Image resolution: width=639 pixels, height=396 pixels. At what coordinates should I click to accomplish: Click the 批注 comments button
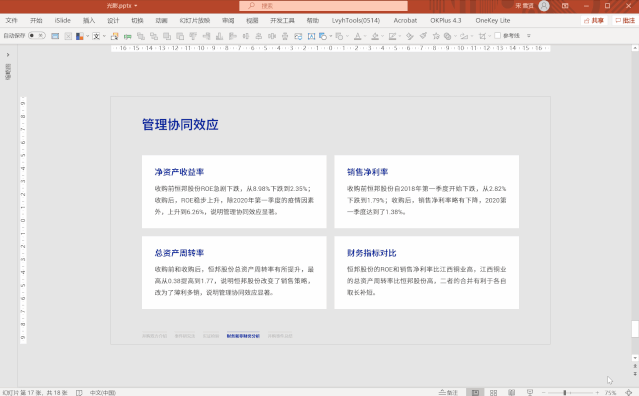pyautogui.click(x=625, y=20)
